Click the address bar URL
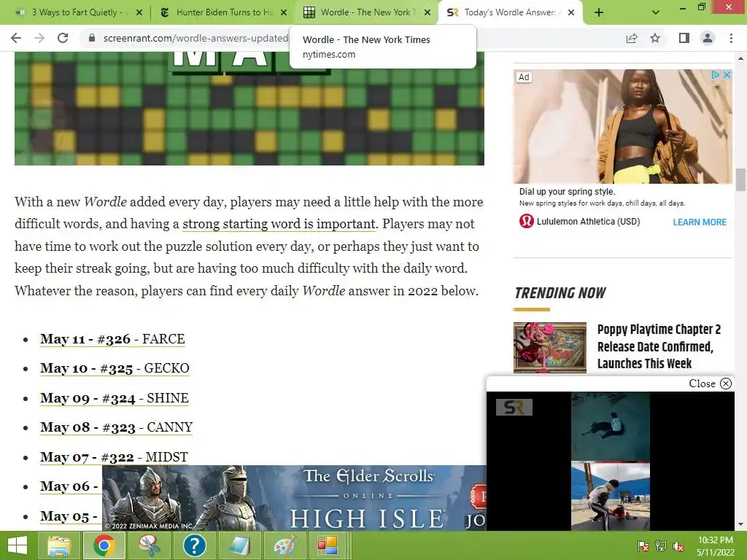This screenshot has width=747, height=560. pyautogui.click(x=196, y=38)
